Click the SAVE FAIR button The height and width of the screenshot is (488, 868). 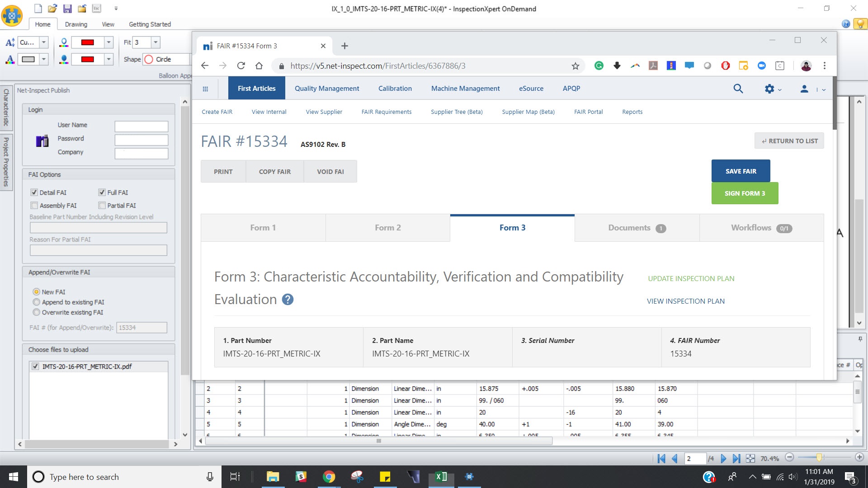[741, 171]
